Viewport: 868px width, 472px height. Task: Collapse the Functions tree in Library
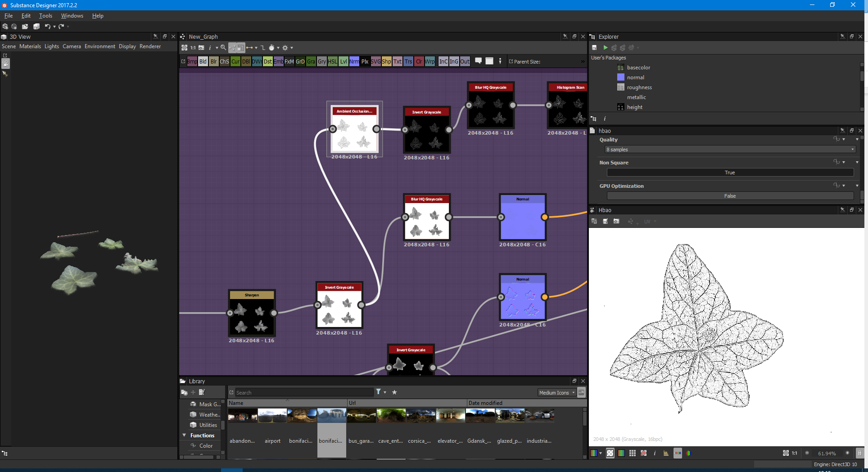tap(184, 436)
